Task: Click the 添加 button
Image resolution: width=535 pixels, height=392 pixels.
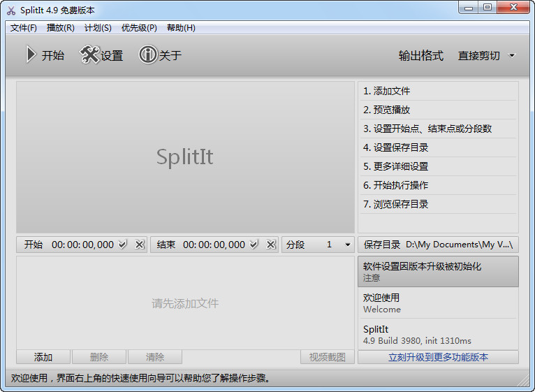Action: click(x=43, y=357)
